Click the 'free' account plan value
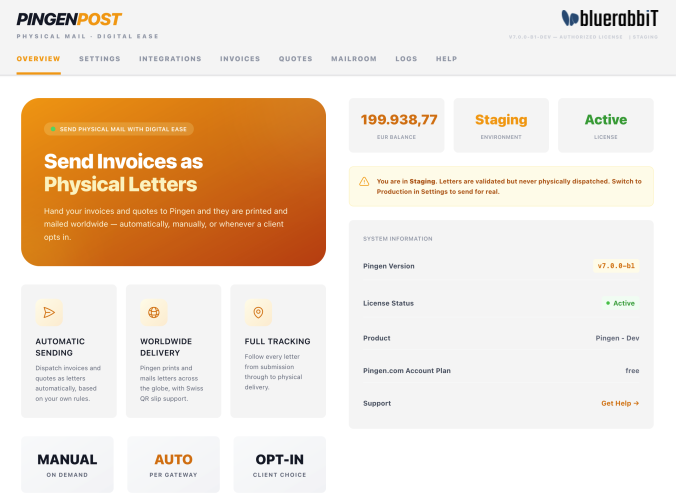The width and height of the screenshot is (676, 502). 632,370
